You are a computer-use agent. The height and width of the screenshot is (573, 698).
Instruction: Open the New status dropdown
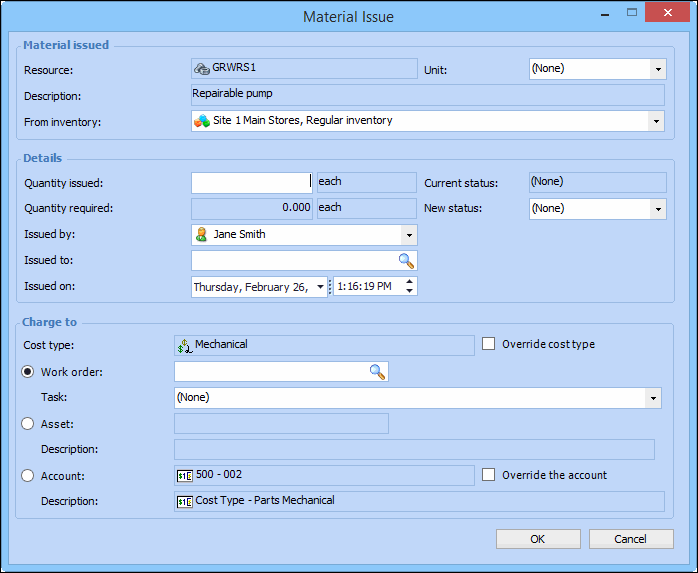(x=657, y=209)
